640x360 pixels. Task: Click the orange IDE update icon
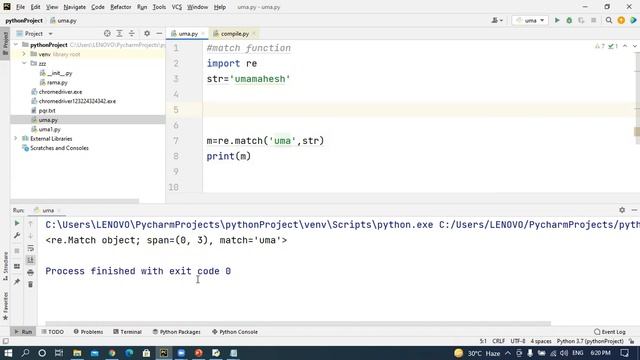pyautogui.click(x=621, y=20)
